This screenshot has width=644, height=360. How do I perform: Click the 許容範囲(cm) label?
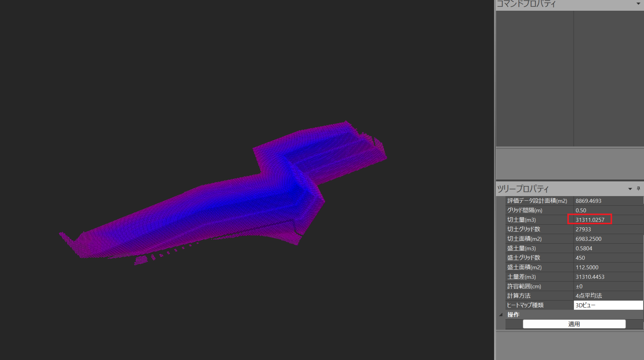tap(524, 286)
